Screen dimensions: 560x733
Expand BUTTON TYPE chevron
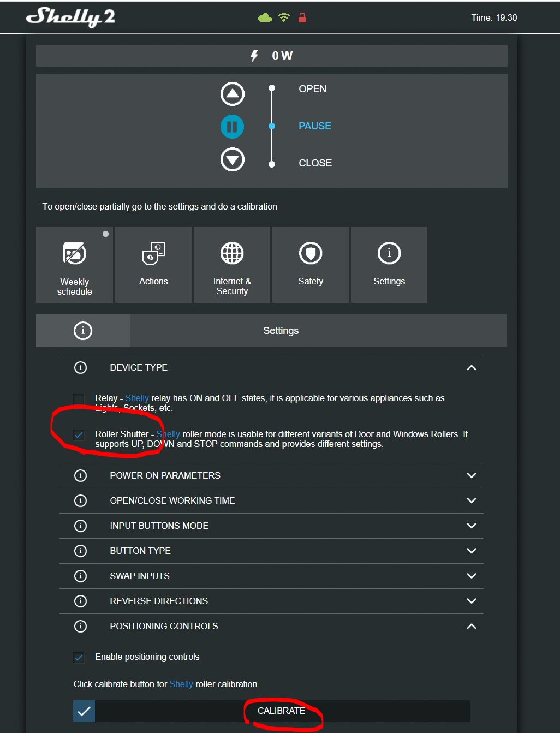coord(472,551)
